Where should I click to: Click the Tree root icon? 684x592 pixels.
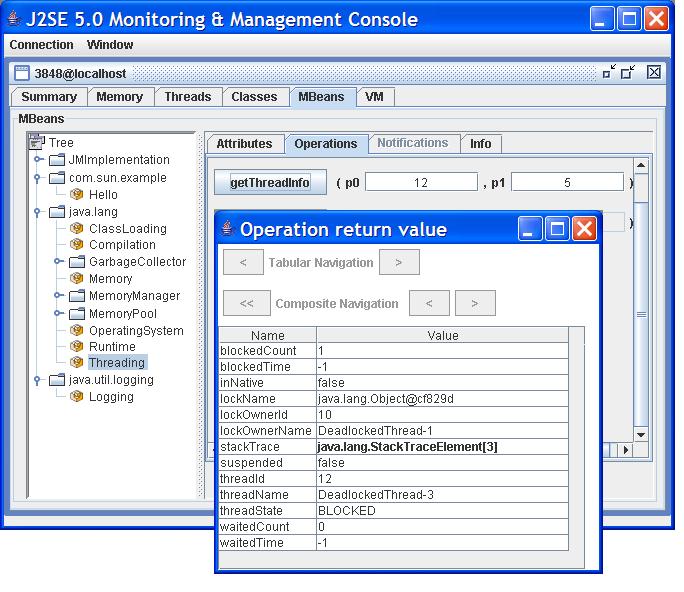[x=37, y=142]
